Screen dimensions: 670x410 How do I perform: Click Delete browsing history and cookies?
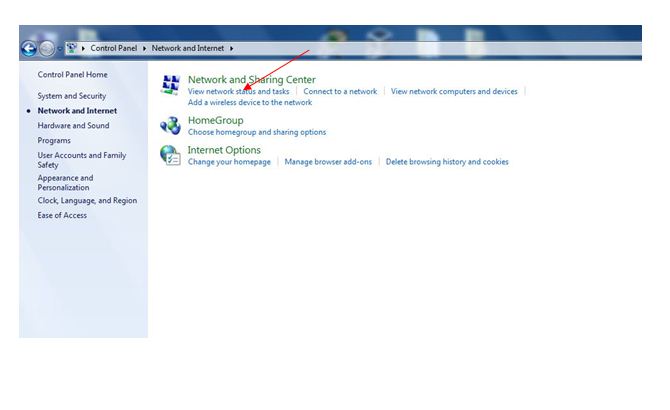[x=447, y=162]
